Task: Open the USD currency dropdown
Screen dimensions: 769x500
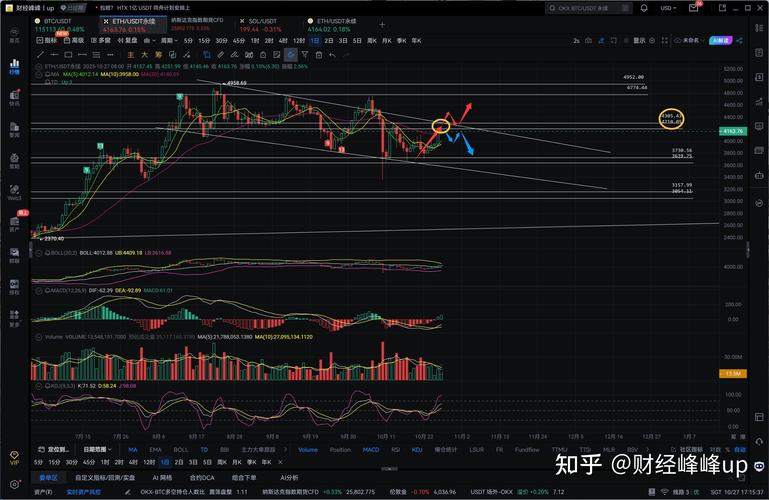Action: [669, 8]
